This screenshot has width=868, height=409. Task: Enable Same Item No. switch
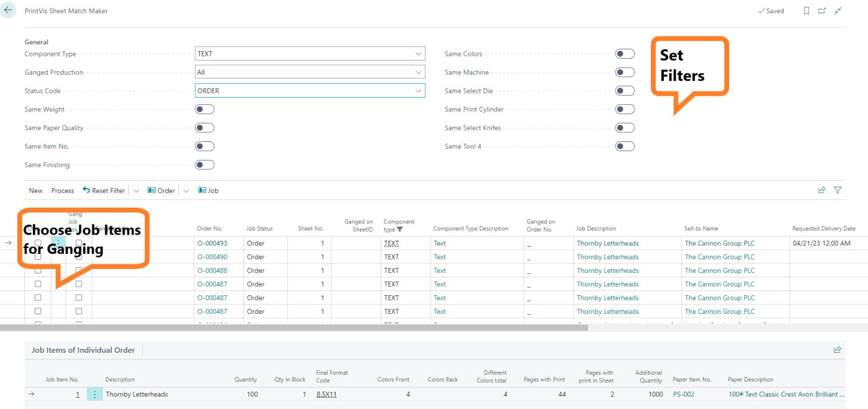tap(205, 146)
